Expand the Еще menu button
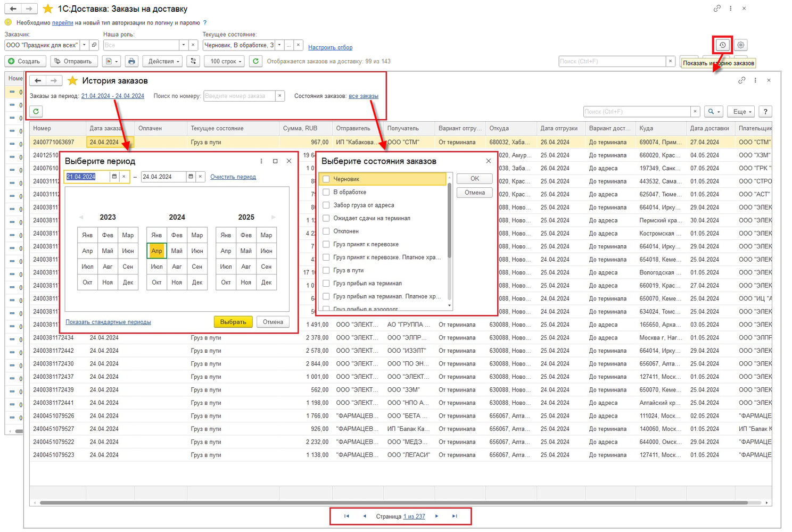 tap(741, 112)
